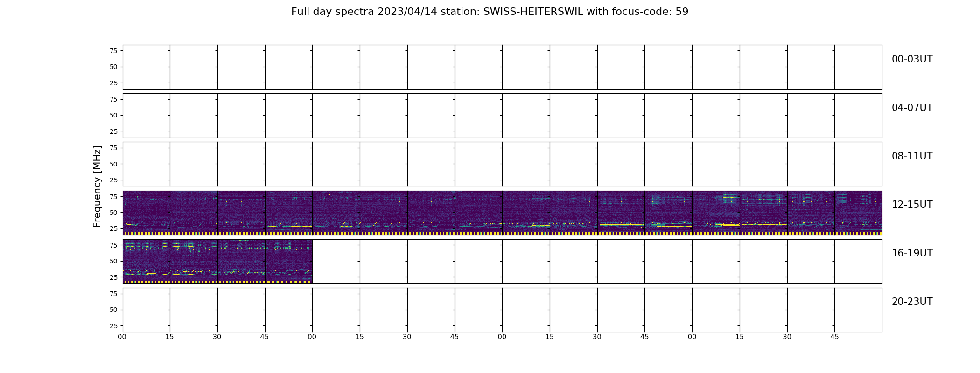Click the 50 tick of the 00-03UT row
Image resolution: width=980 pixels, height=373 pixels.
[x=113, y=67]
